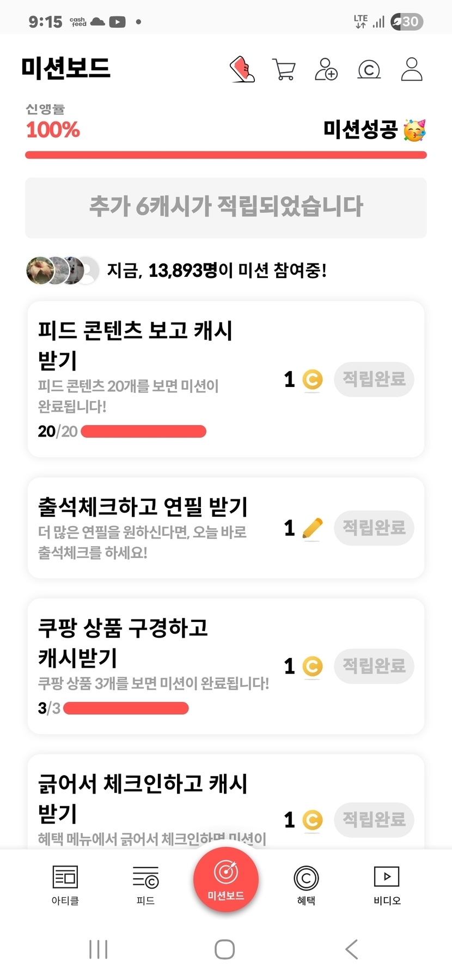Switch to the 아티클 tab
This screenshot has height=980, width=452.
pos(65,885)
